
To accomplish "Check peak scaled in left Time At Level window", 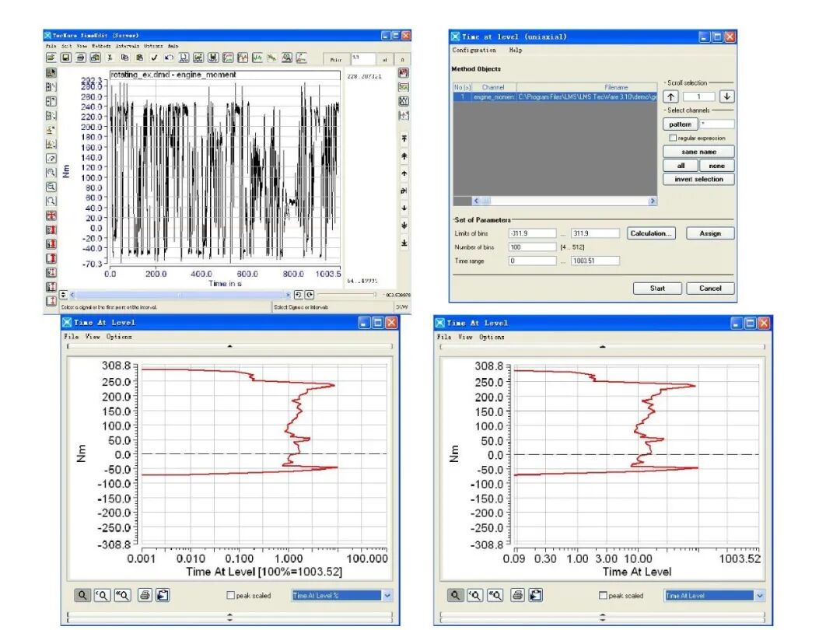I will 231,595.
